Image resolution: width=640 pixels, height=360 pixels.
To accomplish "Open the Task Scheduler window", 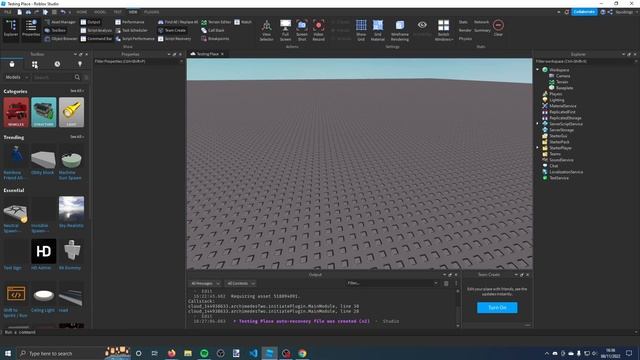I will (131, 30).
